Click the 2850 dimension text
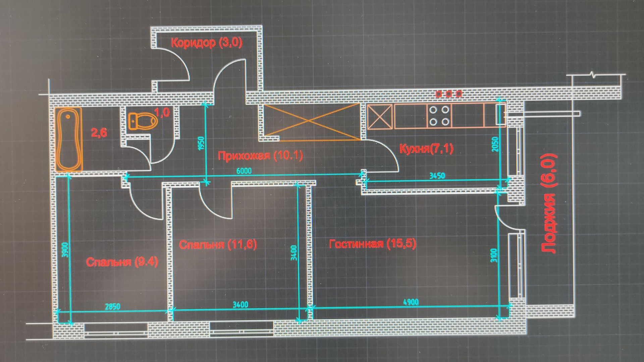 [112, 306]
